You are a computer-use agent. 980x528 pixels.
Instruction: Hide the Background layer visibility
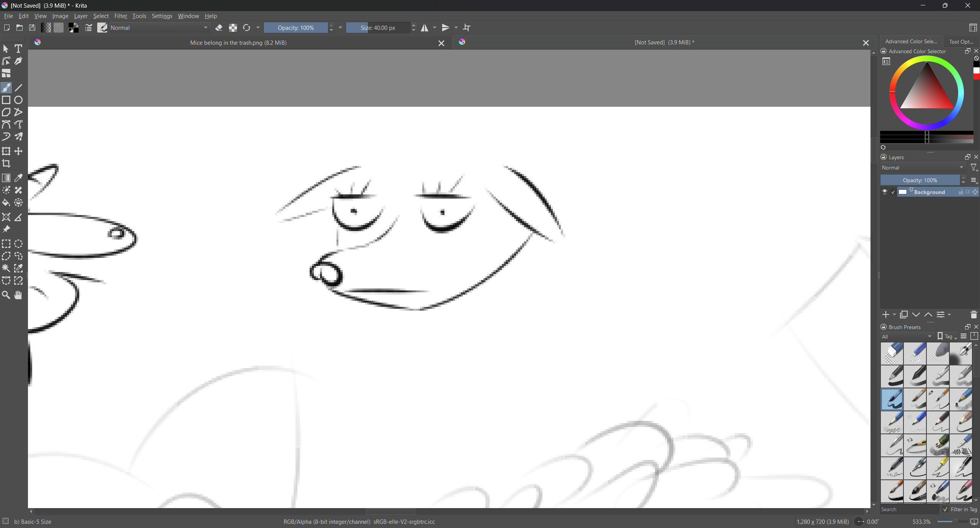[884, 192]
